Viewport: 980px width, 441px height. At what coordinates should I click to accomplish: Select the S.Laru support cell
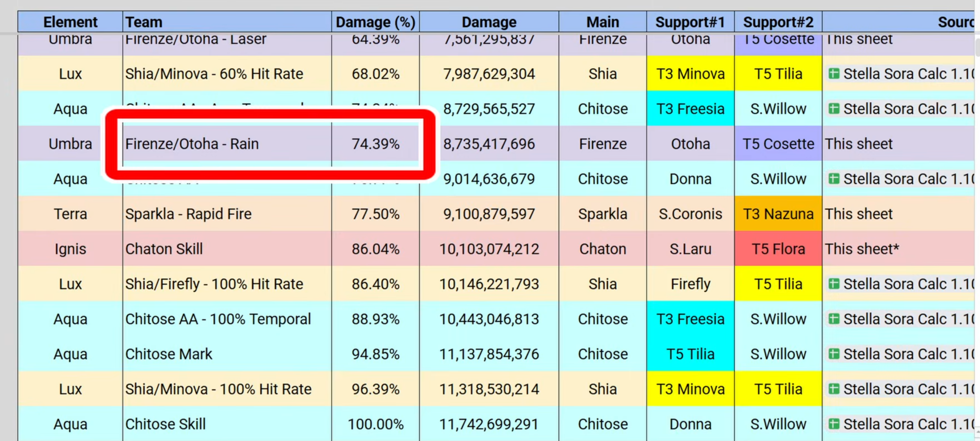(x=691, y=249)
